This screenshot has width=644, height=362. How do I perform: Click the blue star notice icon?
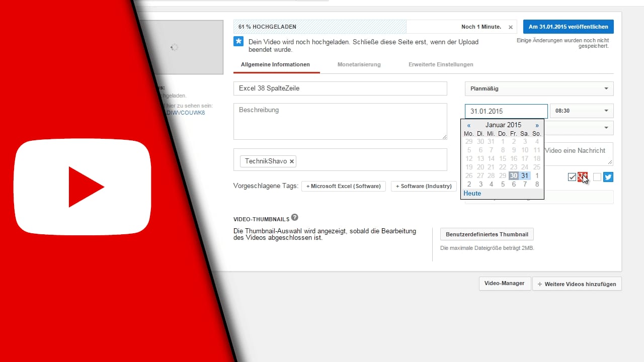click(x=238, y=41)
